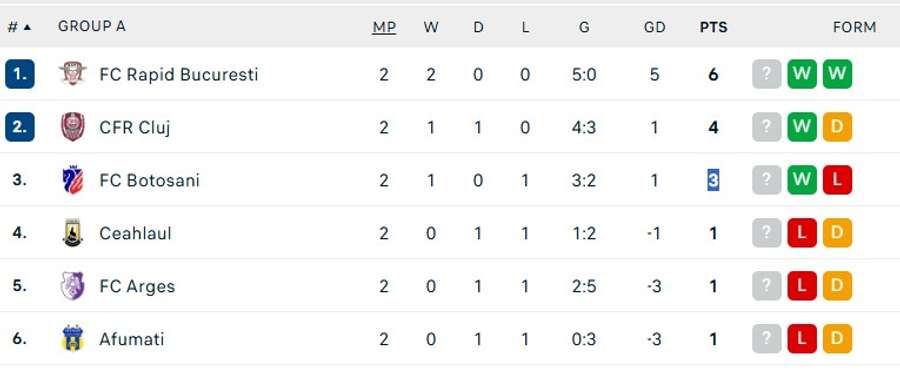The image size is (900, 371).
Task: Click the blue position 2 badge
Action: tap(20, 127)
